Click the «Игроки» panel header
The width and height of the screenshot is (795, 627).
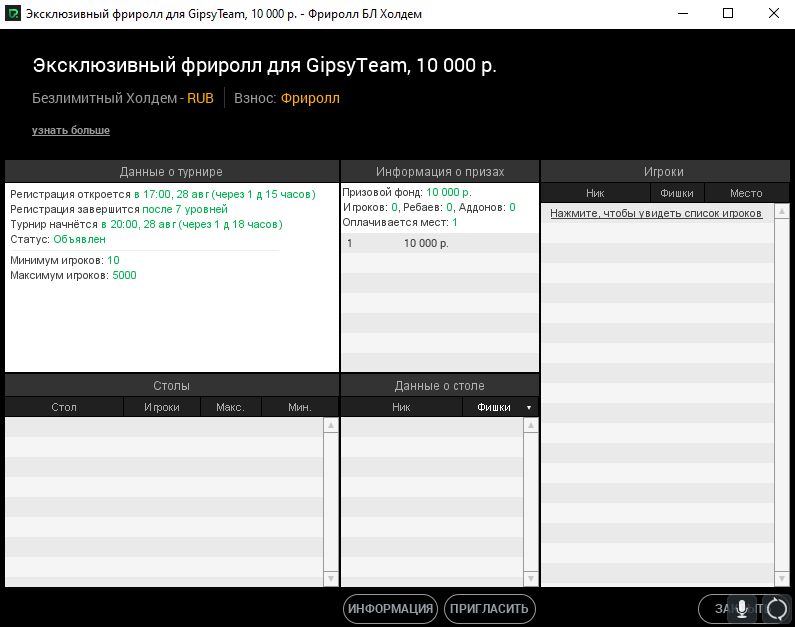pos(664,172)
